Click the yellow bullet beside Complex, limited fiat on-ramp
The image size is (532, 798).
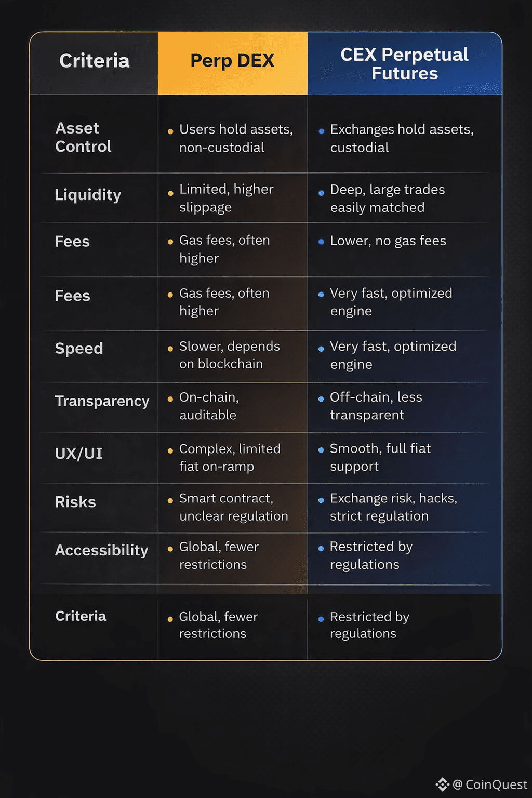[x=170, y=450]
